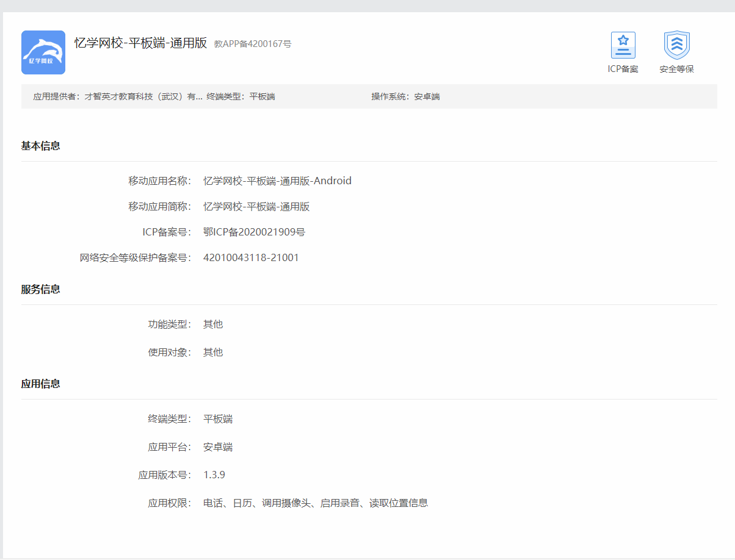
Task: Click the security filing number 42010043118-21001
Action: click(x=251, y=257)
